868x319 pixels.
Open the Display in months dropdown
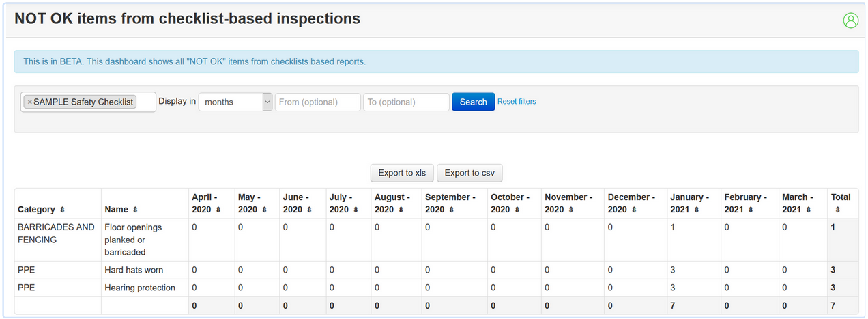tap(235, 102)
